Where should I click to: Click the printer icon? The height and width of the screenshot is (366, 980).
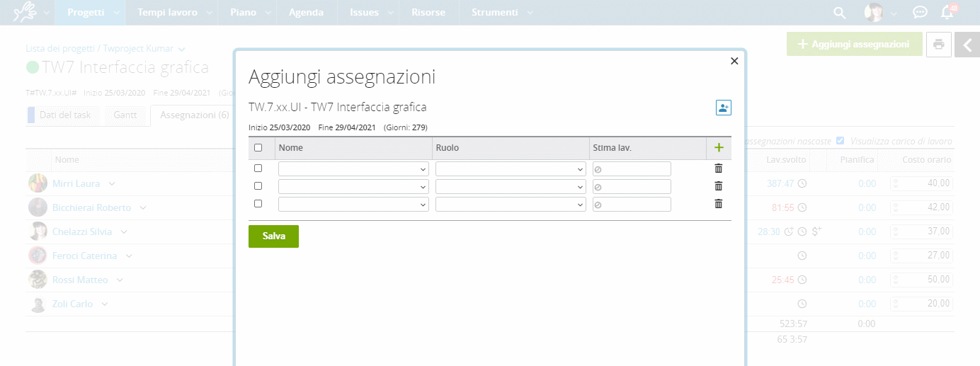coord(938,44)
